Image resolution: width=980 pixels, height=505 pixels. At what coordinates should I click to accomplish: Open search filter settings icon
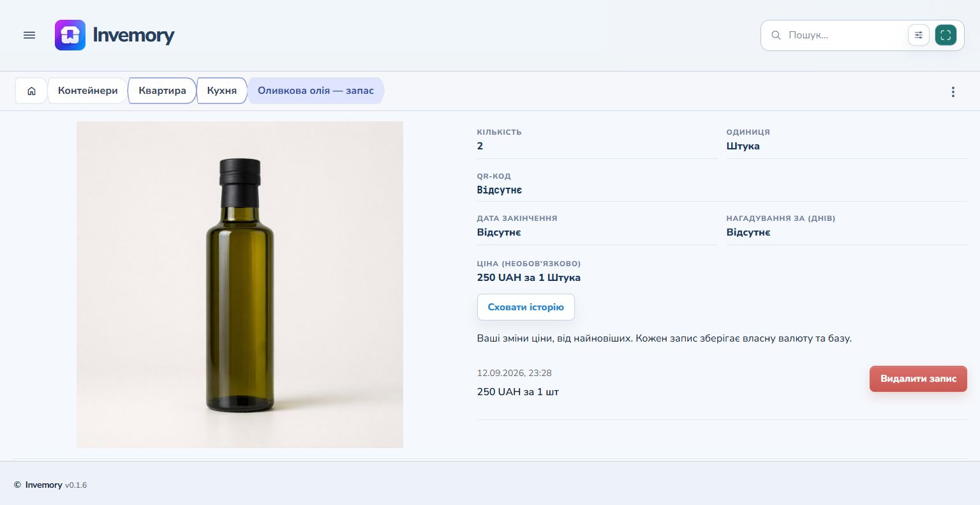click(919, 35)
